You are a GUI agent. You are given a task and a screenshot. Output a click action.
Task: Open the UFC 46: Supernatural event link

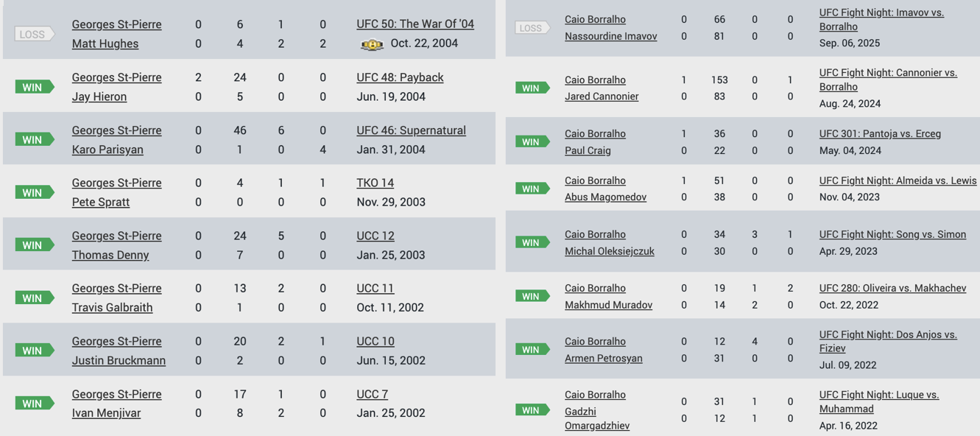point(411,130)
